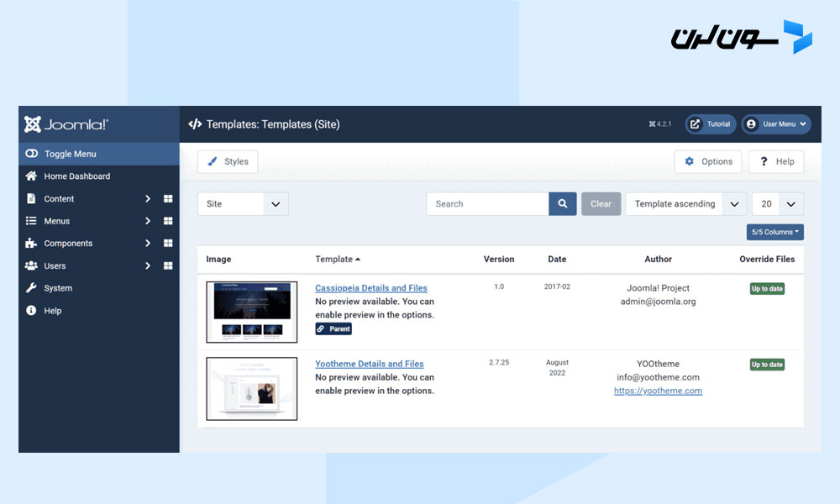
Task: Focus the Search input field
Action: point(487,204)
